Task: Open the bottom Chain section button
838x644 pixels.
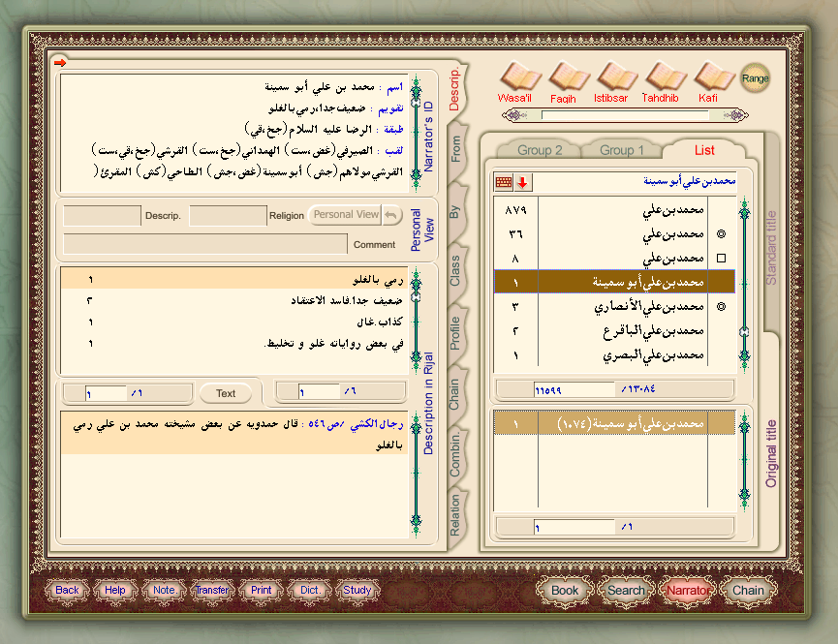Action: [748, 591]
